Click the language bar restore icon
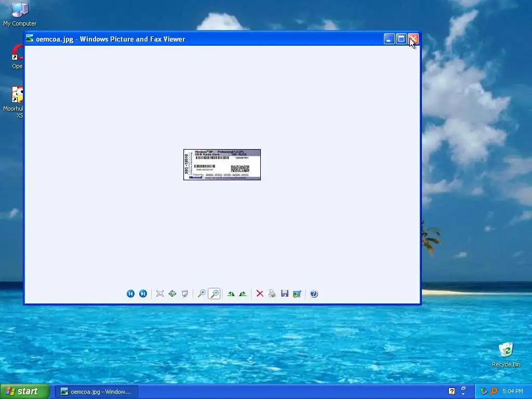This screenshot has height=399, width=532. coord(463,388)
